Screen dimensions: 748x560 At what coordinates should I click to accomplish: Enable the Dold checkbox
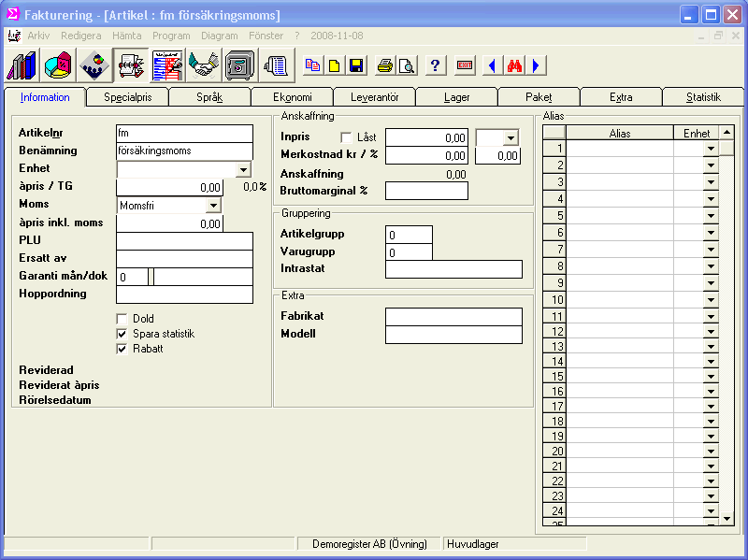[122, 319]
